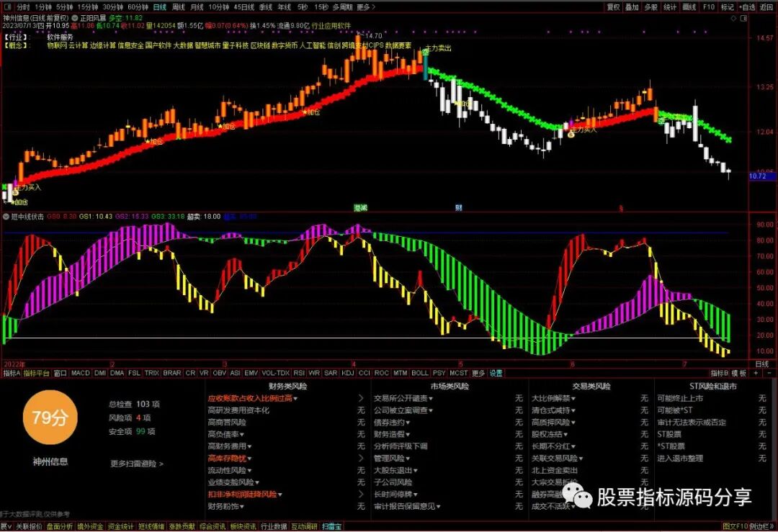Expand 扣非净利润陡降风险 item
Screen dimensions: 778x532
click(x=245, y=495)
